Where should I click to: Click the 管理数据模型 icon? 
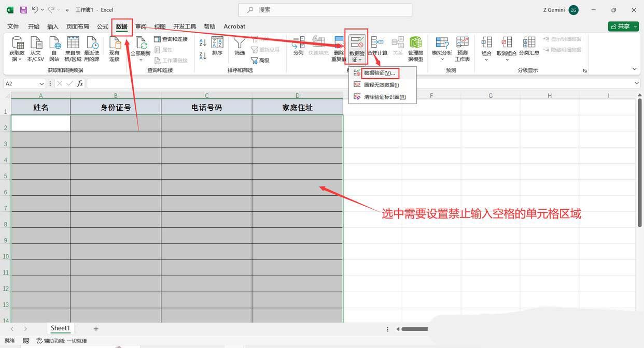(x=415, y=44)
